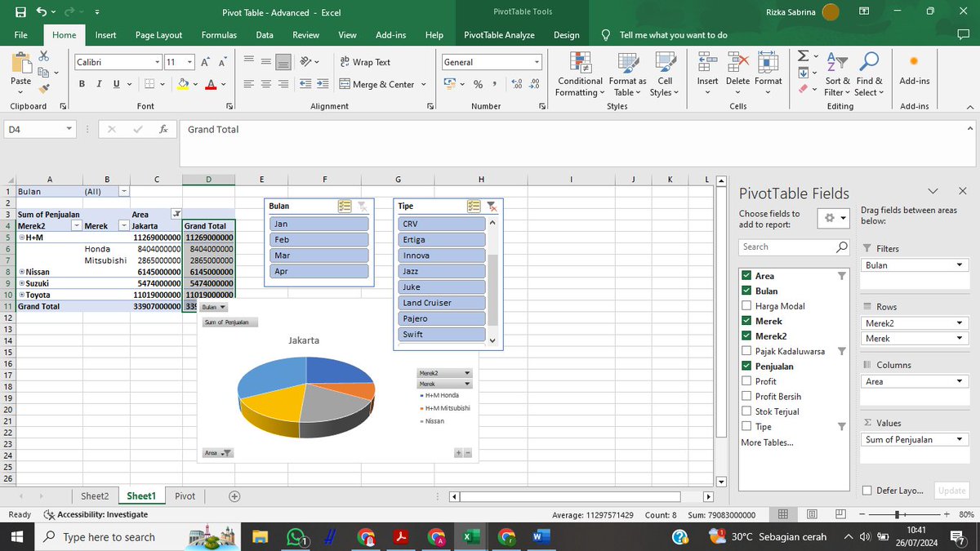Toggle Italic formatting
Image resolution: width=980 pixels, height=551 pixels.
pyautogui.click(x=100, y=84)
